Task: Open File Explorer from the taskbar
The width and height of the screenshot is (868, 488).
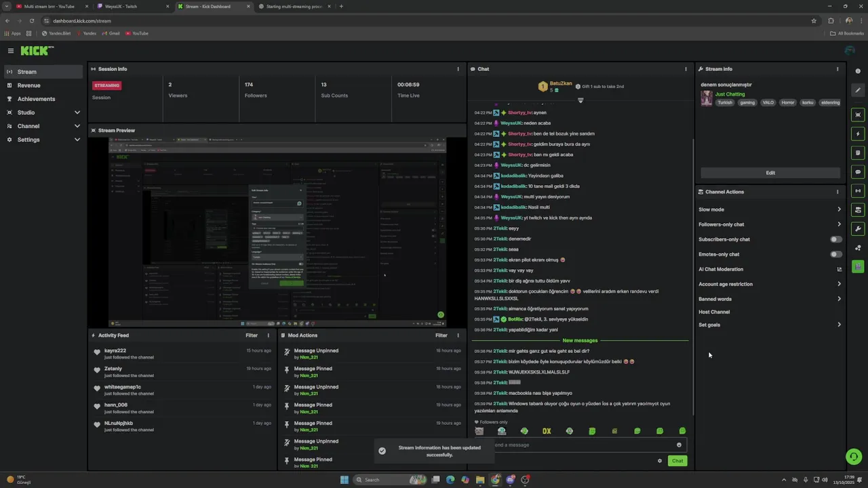Action: [480, 480]
